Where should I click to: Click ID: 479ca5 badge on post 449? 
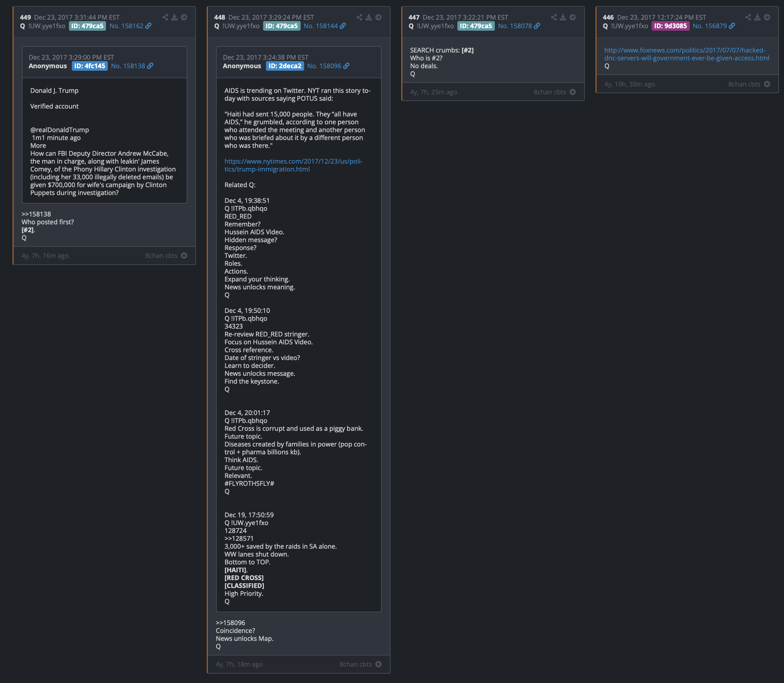point(87,26)
